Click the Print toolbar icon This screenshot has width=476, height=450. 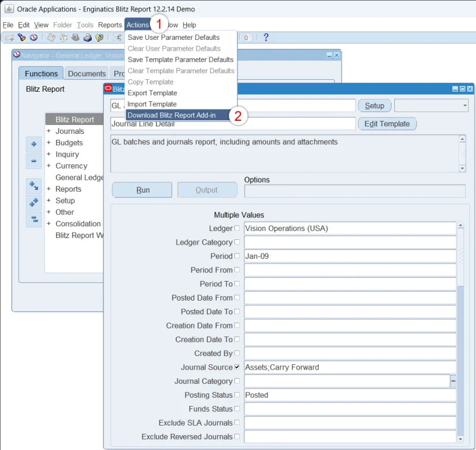pos(87,37)
